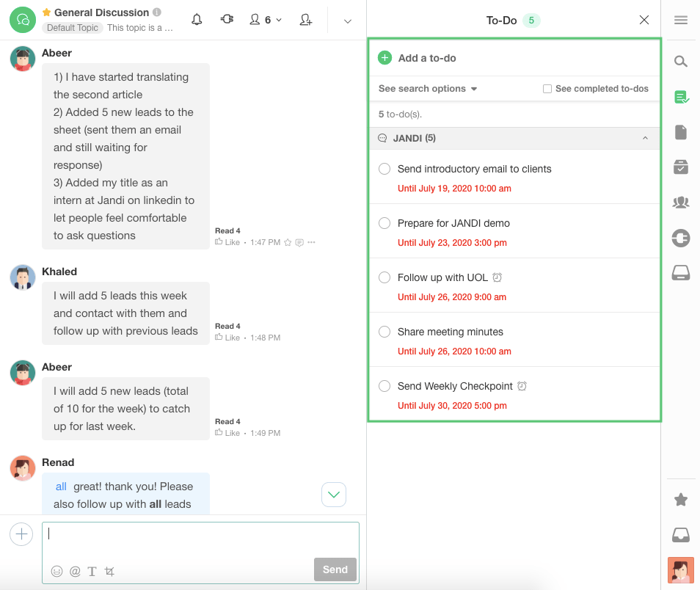Mark Prepare for JANDI demo complete
The image size is (700, 590).
384,223
